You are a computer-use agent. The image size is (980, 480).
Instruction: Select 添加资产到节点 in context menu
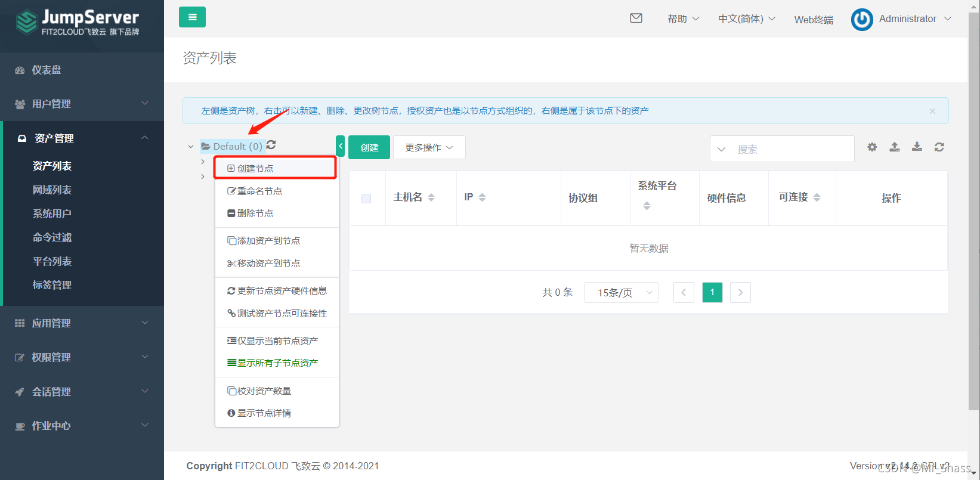pos(277,240)
